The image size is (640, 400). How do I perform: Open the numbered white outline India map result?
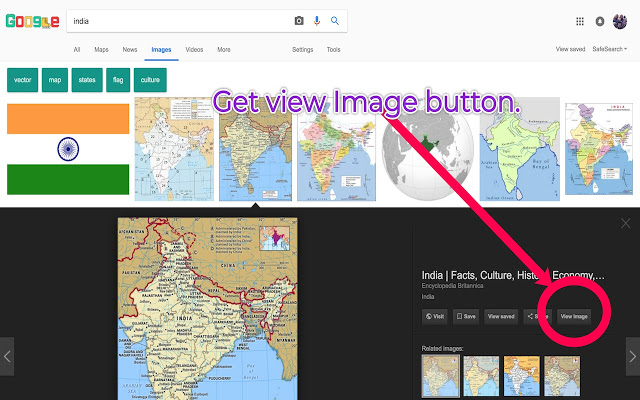[174, 149]
